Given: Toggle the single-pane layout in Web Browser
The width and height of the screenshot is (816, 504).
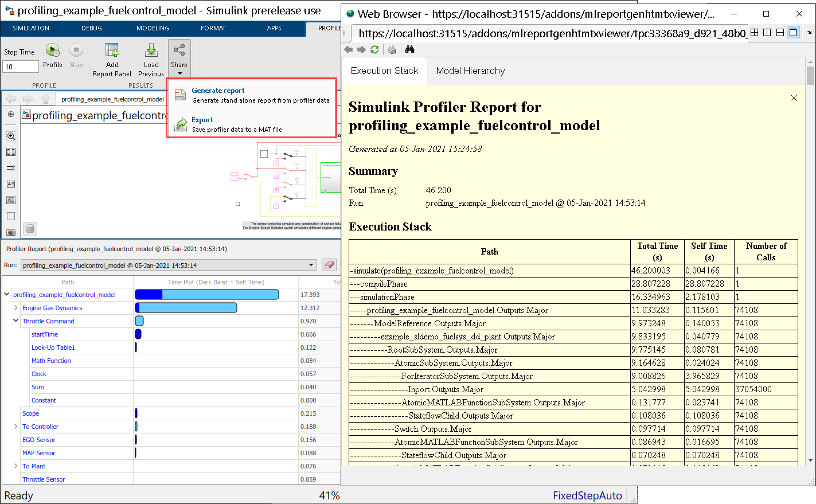Looking at the screenshot, I should coord(793,33).
